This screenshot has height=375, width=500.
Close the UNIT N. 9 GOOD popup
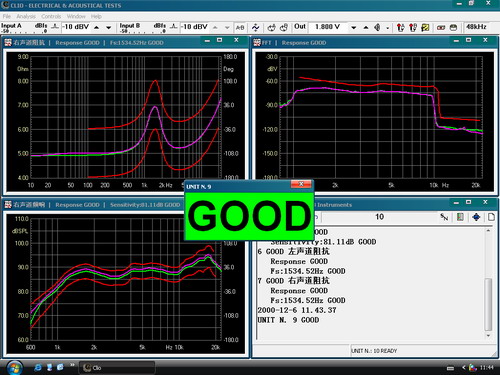(x=301, y=184)
